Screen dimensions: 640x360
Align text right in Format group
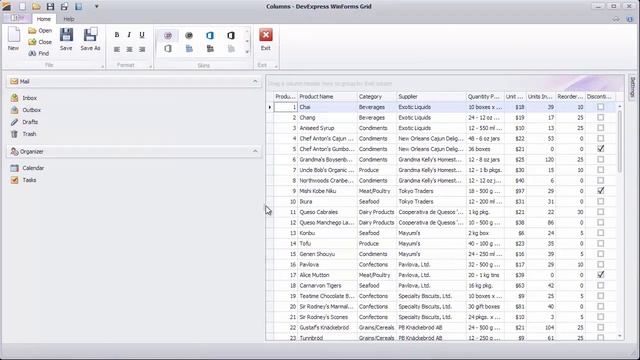(x=142, y=49)
